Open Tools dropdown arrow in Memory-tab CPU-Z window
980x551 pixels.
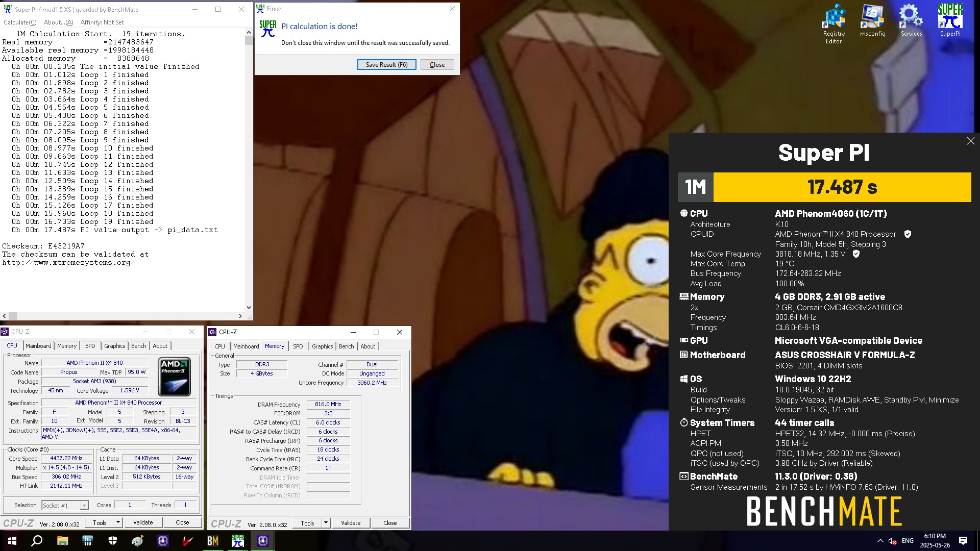click(x=326, y=522)
